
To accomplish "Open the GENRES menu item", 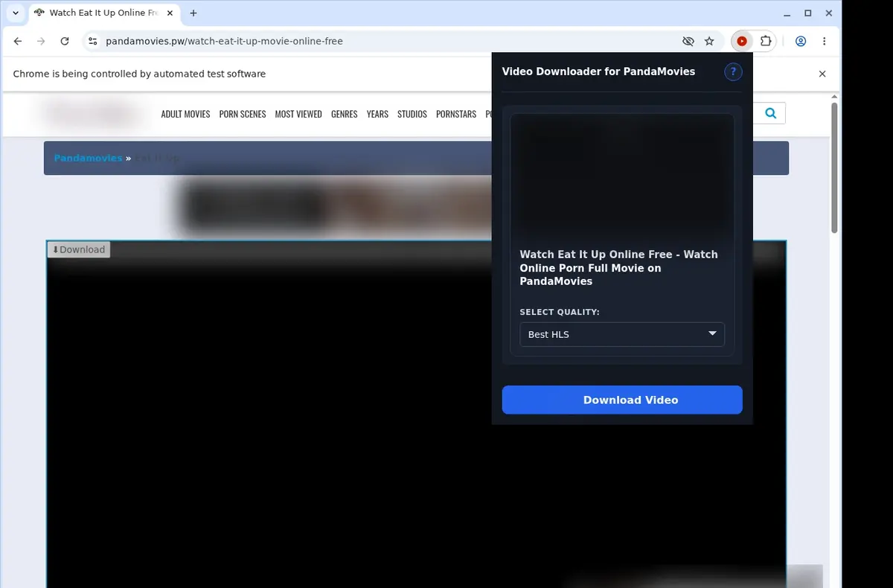I will pyautogui.click(x=345, y=114).
